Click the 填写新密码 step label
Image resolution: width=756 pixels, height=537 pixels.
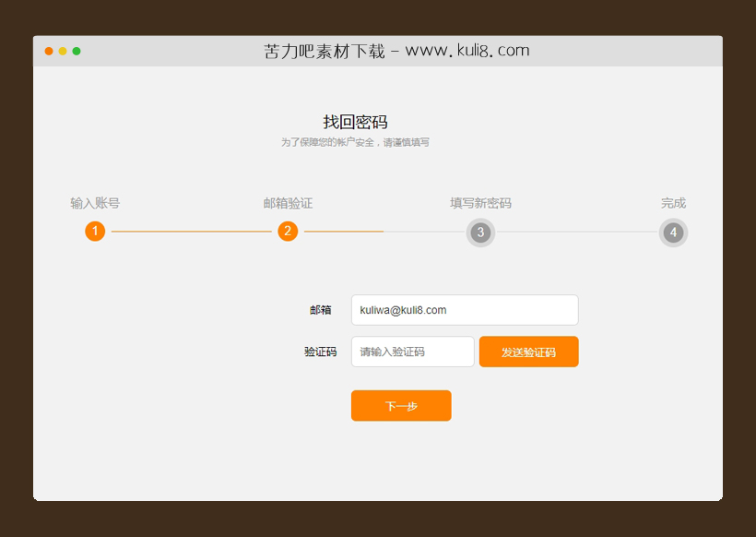pyautogui.click(x=480, y=203)
